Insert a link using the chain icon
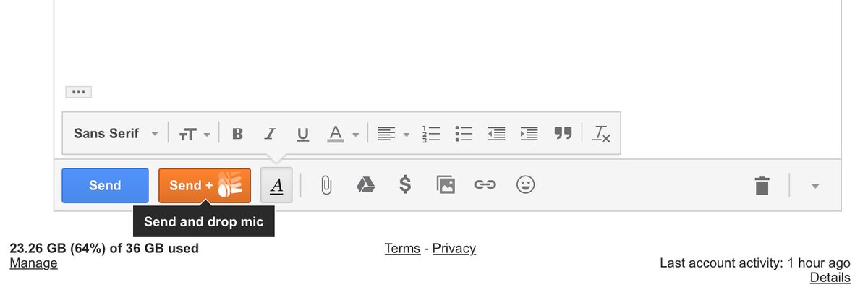 [485, 185]
